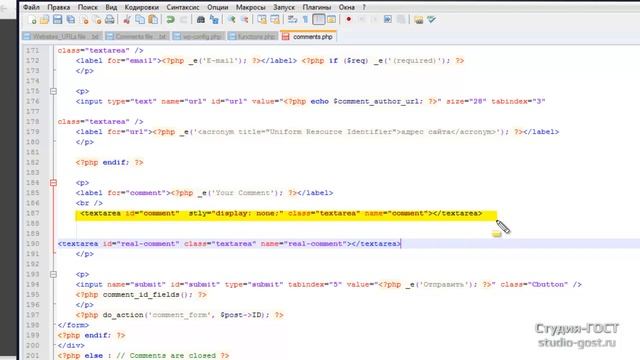Viewport: 640px width, 360px height.
Task: Open the Файл menu
Action: pyautogui.click(x=31, y=7)
